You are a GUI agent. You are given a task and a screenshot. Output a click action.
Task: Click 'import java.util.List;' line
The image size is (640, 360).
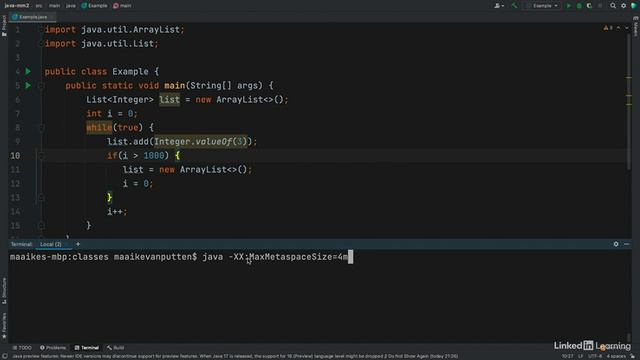[x=101, y=44]
